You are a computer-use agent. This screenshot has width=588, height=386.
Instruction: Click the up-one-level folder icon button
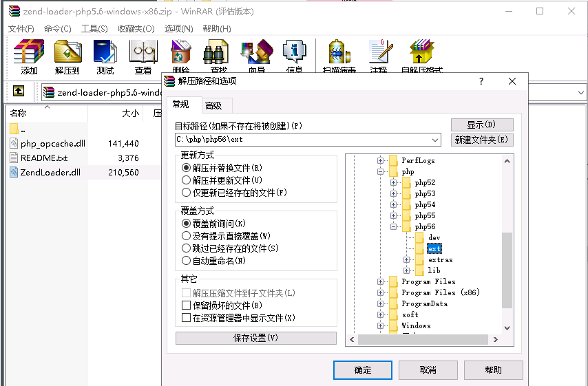point(19,91)
